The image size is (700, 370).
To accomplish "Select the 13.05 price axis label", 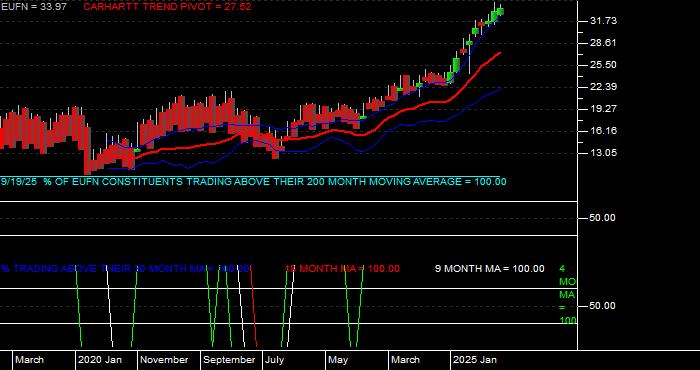I will [x=603, y=153].
